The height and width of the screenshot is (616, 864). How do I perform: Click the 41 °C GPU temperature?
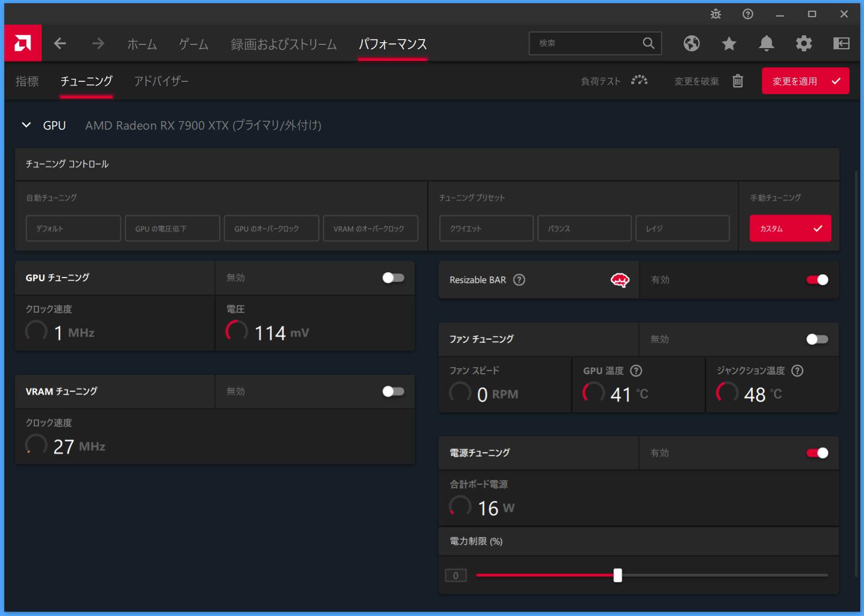(629, 395)
